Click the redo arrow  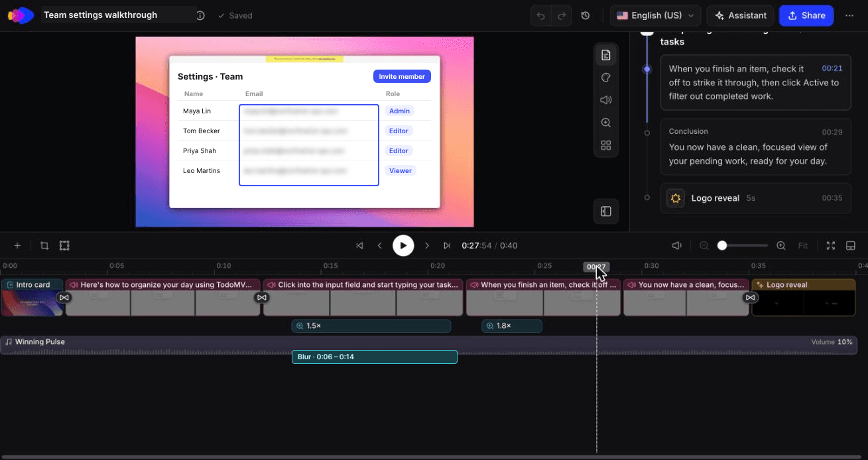(562, 15)
